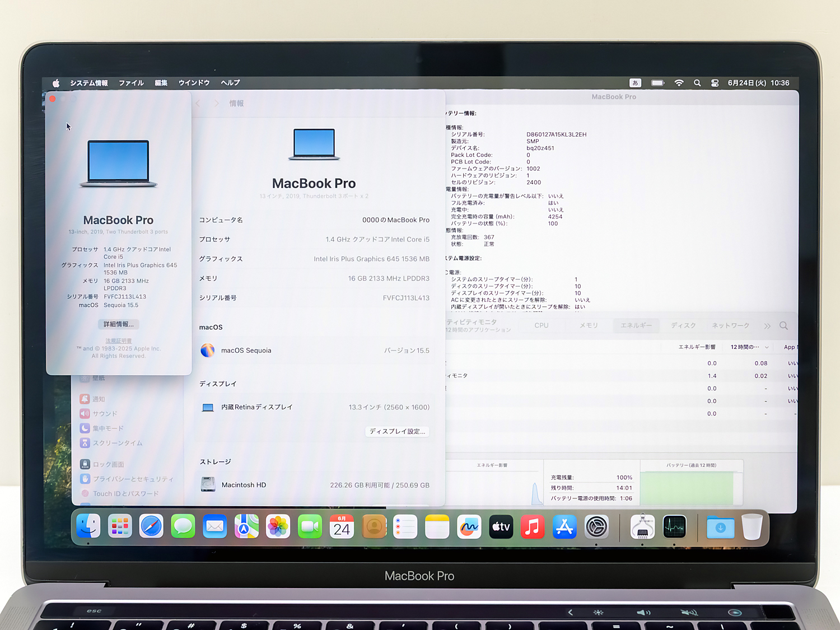Image resolution: width=840 pixels, height=630 pixels.
Task: Open the ヘルプ menu
Action: click(230, 83)
